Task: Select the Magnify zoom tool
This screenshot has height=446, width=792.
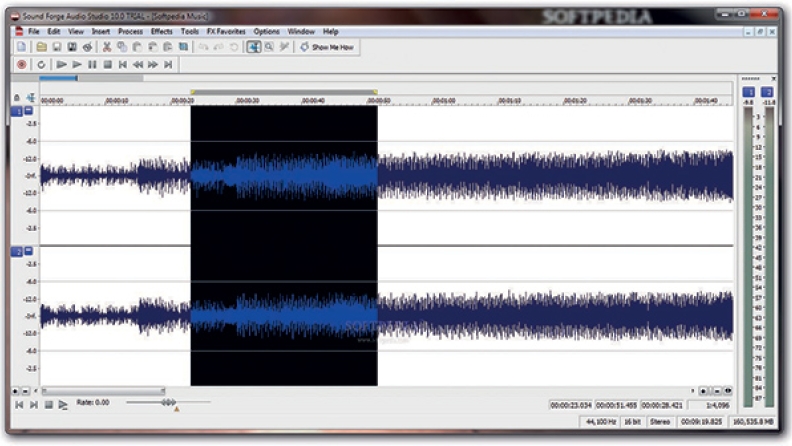Action: [x=269, y=47]
